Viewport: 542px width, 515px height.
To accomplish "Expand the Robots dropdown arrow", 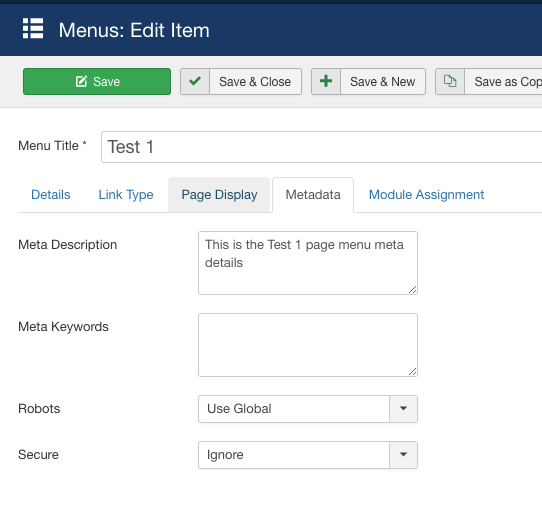I will click(403, 409).
